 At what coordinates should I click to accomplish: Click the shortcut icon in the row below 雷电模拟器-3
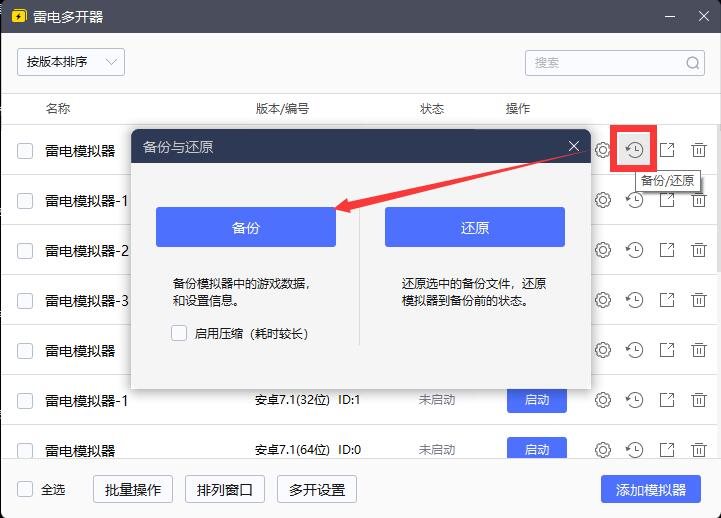667,350
